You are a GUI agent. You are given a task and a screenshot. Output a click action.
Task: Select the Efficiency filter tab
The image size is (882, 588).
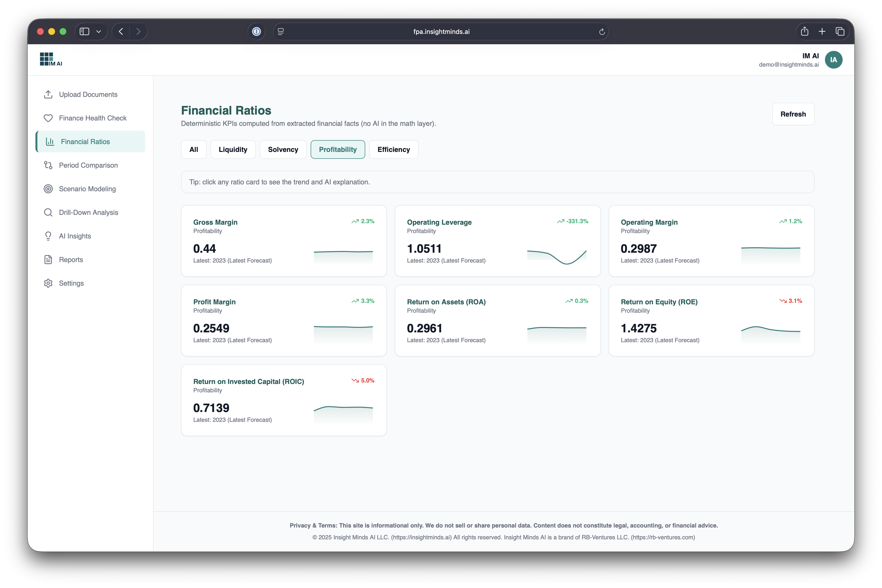pos(393,150)
